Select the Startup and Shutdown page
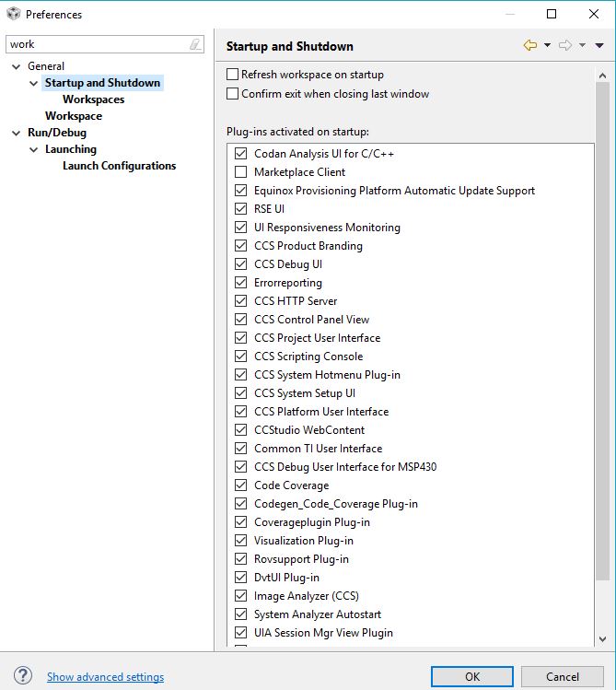The height and width of the screenshot is (690, 616). [x=102, y=83]
